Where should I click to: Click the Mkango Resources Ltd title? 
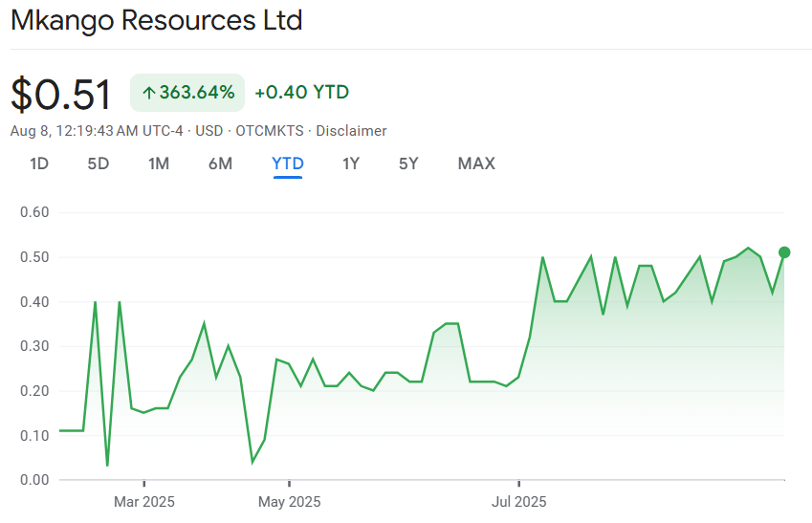point(157,21)
